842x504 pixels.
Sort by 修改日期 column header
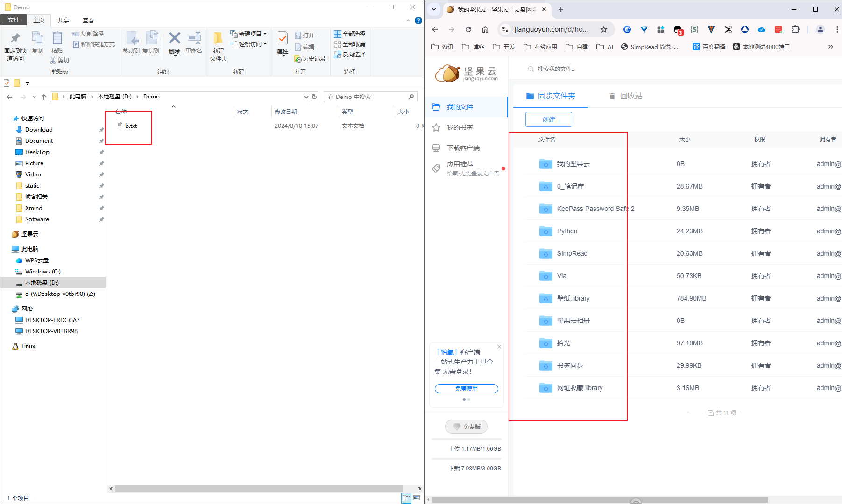coord(286,112)
